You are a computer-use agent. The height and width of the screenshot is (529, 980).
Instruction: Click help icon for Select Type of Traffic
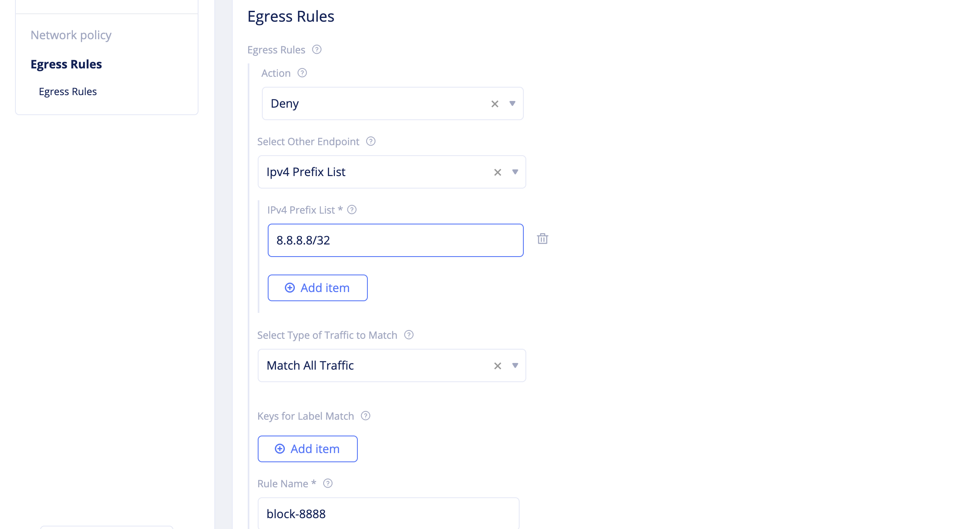click(409, 335)
